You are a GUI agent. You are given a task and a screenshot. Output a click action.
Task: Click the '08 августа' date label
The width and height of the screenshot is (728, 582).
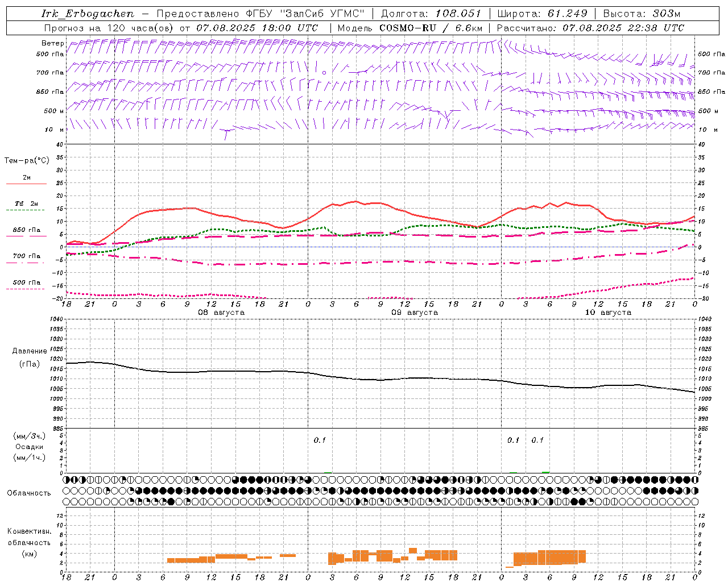click(221, 313)
